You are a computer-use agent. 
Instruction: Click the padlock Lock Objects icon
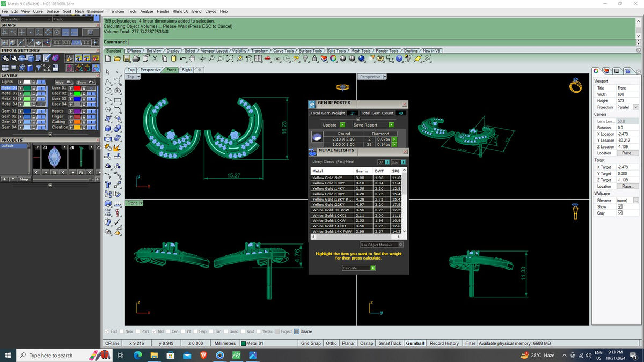coord(314,58)
